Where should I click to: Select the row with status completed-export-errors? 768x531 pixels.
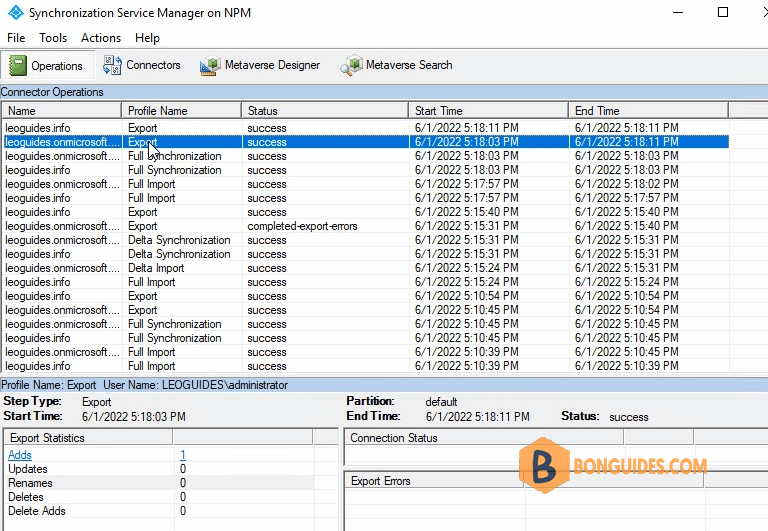pos(366,226)
